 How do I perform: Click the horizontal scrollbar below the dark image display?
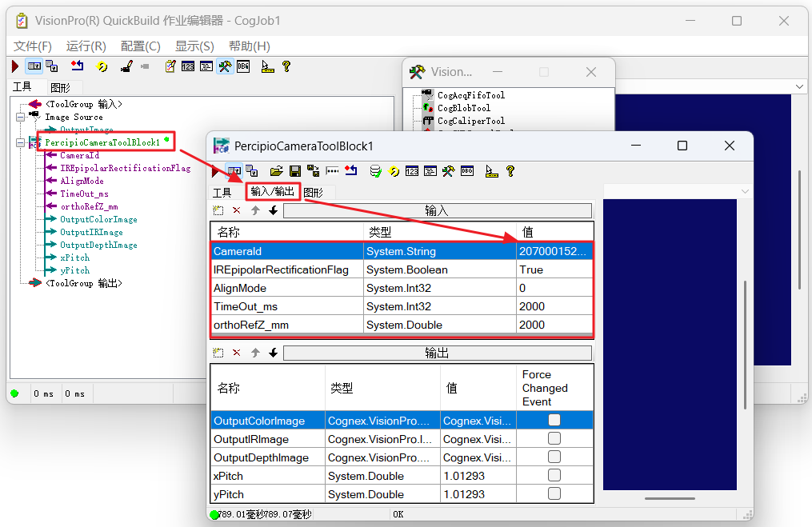[x=670, y=498]
